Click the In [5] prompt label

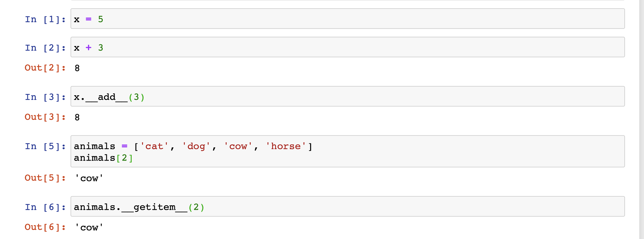click(45, 146)
